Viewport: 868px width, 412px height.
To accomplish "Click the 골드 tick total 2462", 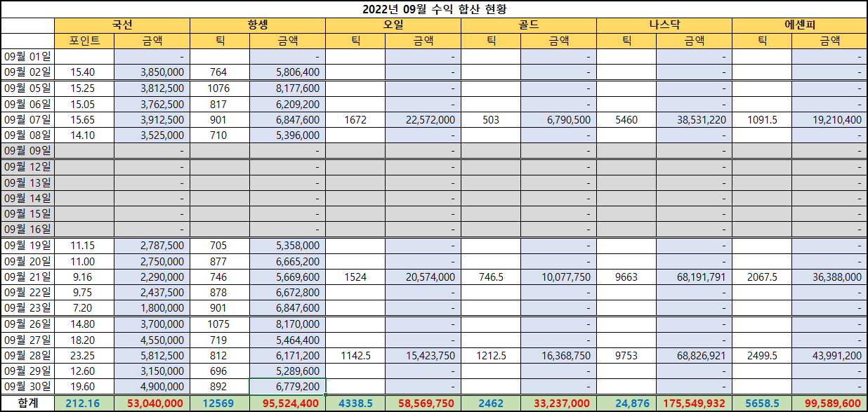I will [491, 404].
